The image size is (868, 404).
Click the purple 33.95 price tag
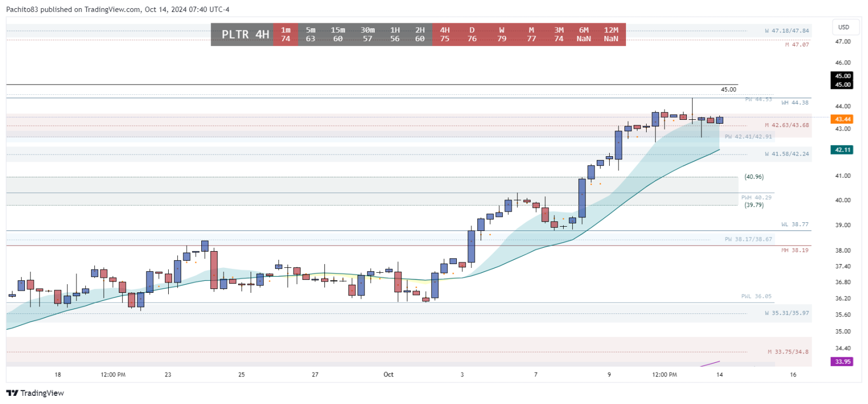843,362
